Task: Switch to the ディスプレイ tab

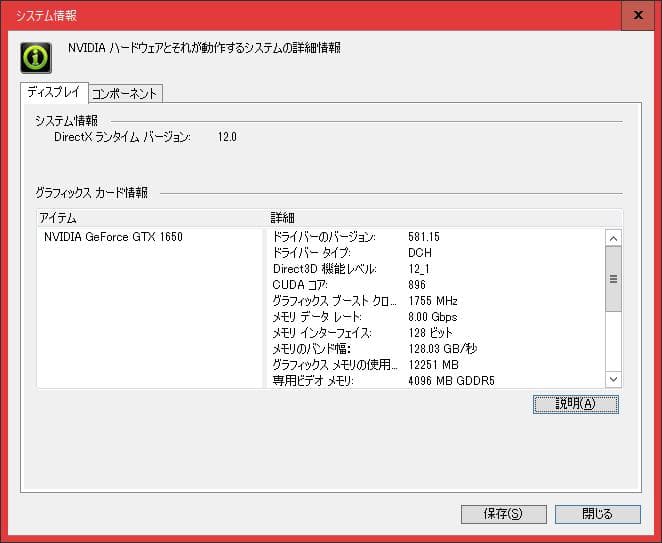Action: [x=54, y=92]
